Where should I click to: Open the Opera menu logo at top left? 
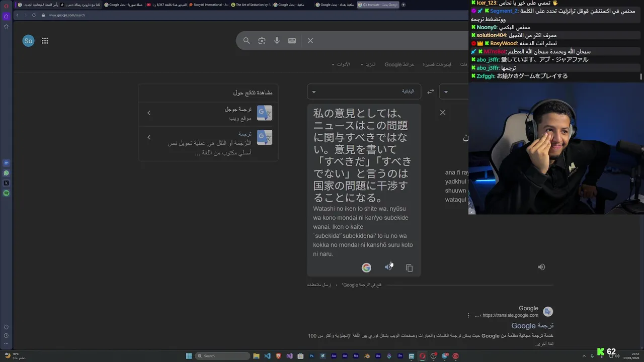click(6, 6)
